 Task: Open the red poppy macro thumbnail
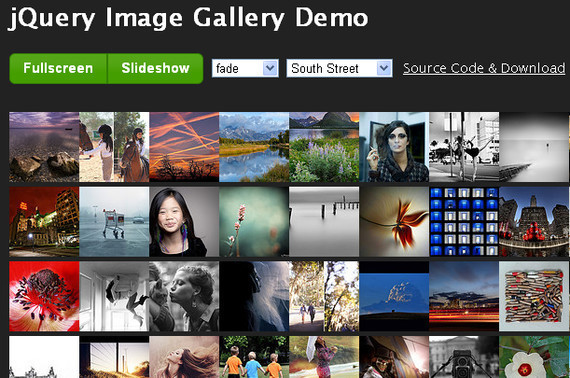tap(44, 296)
